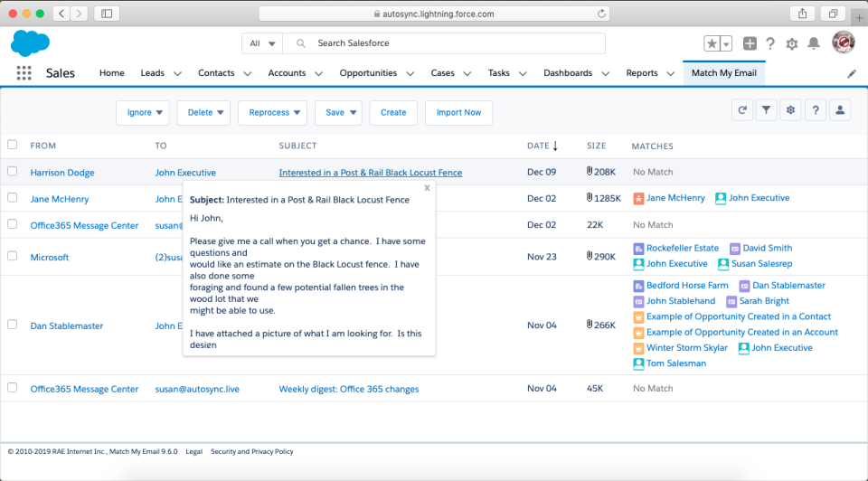Screen dimensions: 868x481
Task: Open the Rockefeller Estate match link
Action: coord(683,248)
